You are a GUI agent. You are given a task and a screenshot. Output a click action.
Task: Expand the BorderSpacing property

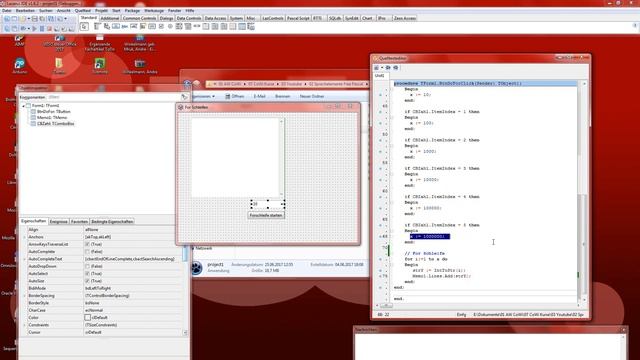click(x=24, y=296)
